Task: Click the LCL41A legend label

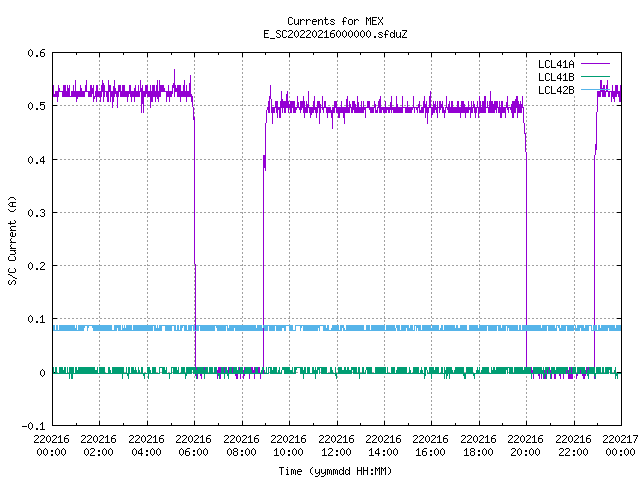Action: [x=556, y=64]
